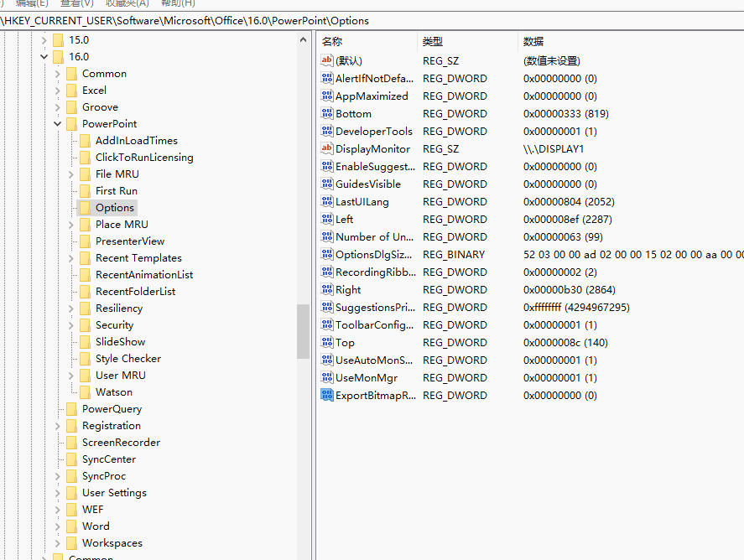Select the First Run key
Viewport: 744px width, 560px height.
coord(117,190)
